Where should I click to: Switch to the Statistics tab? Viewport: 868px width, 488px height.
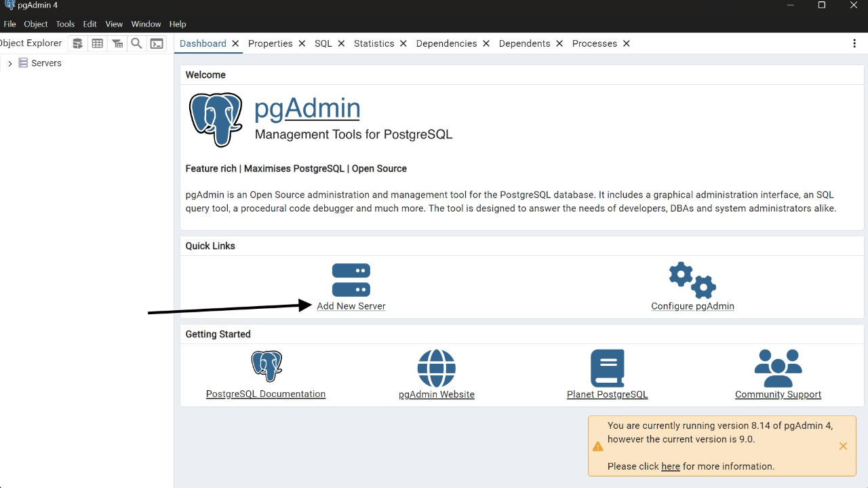(x=374, y=43)
